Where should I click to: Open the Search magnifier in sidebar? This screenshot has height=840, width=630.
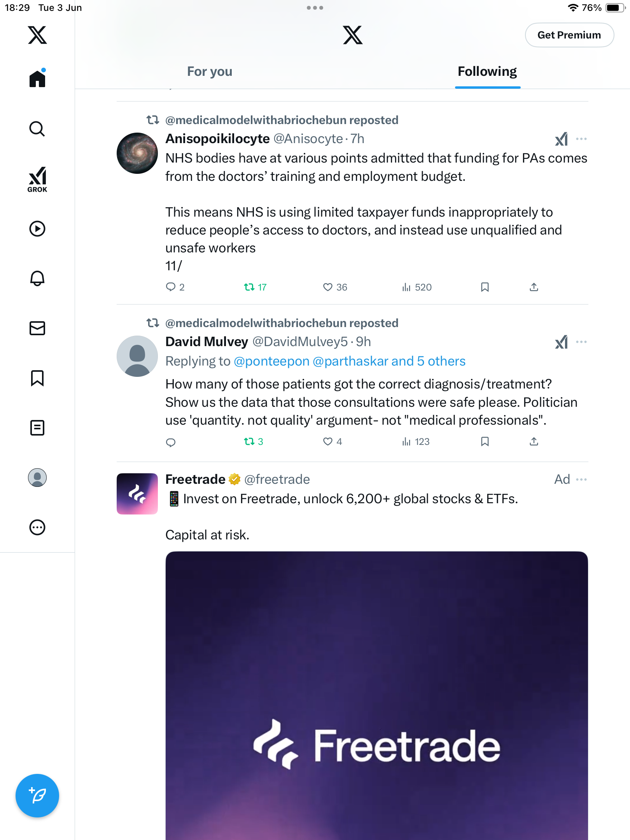[37, 129]
